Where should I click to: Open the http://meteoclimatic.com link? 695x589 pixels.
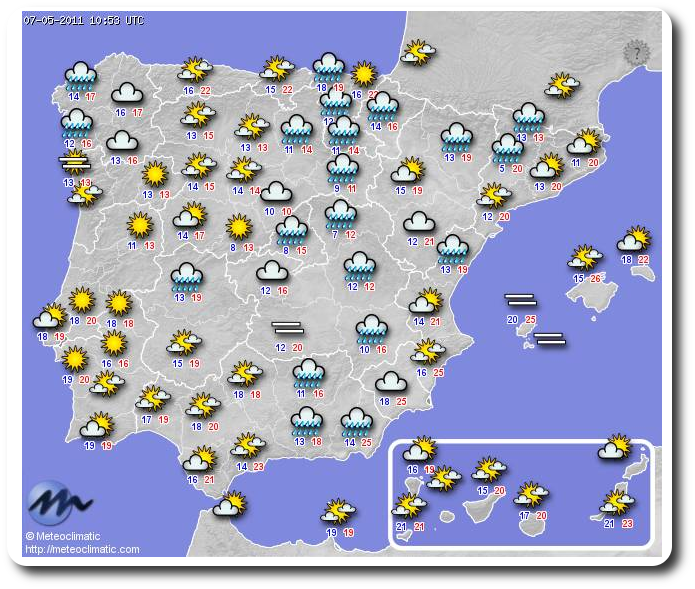click(x=82, y=550)
